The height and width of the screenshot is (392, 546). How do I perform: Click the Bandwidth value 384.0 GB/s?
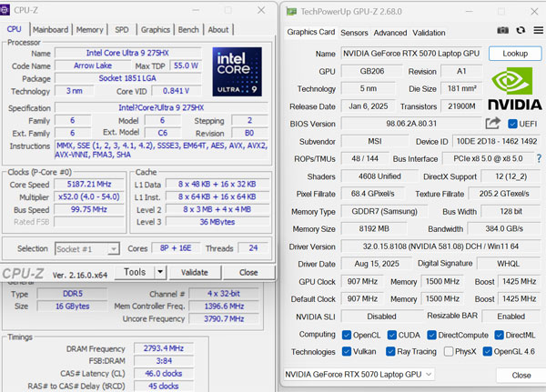pos(504,228)
